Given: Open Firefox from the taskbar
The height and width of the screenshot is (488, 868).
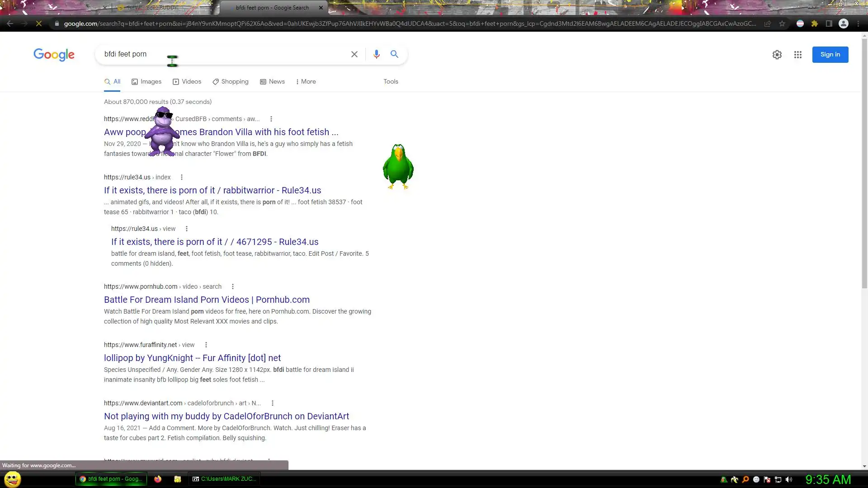Looking at the screenshot, I should [157, 479].
